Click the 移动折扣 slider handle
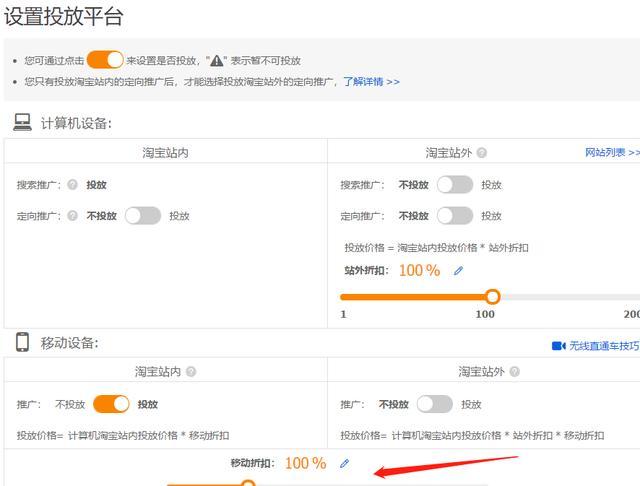Viewport: 640px width, 486px height. coord(248,483)
